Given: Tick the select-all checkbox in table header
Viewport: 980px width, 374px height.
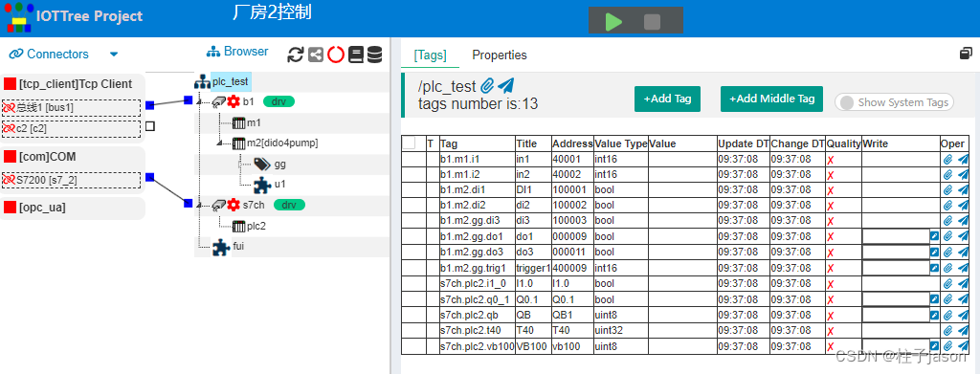Looking at the screenshot, I should pyautogui.click(x=410, y=143).
